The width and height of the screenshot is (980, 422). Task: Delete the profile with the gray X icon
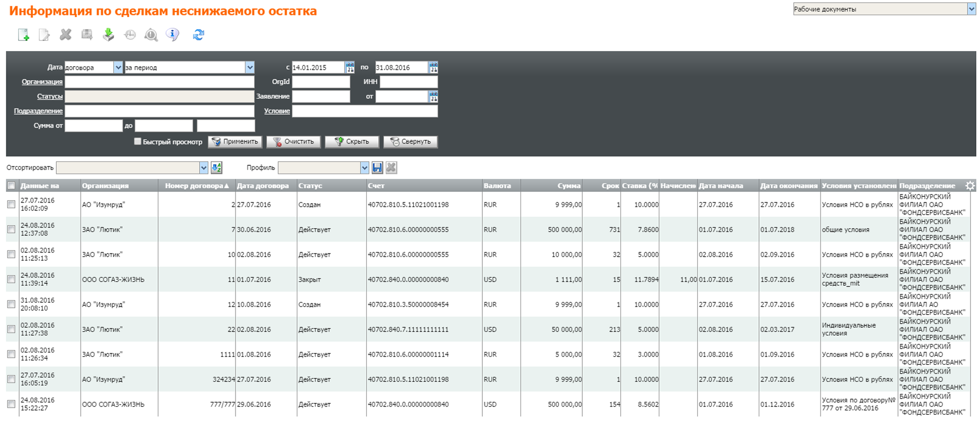tap(391, 168)
